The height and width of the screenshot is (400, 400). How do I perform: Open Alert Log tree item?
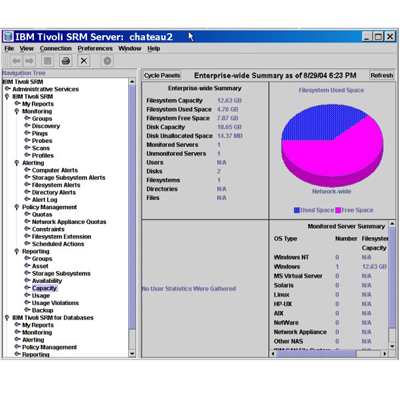pos(45,200)
